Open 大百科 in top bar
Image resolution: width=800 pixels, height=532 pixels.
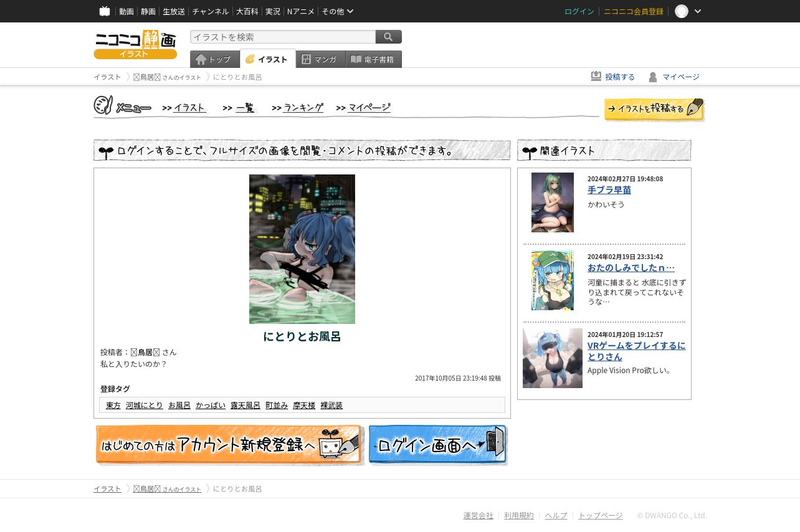247,11
